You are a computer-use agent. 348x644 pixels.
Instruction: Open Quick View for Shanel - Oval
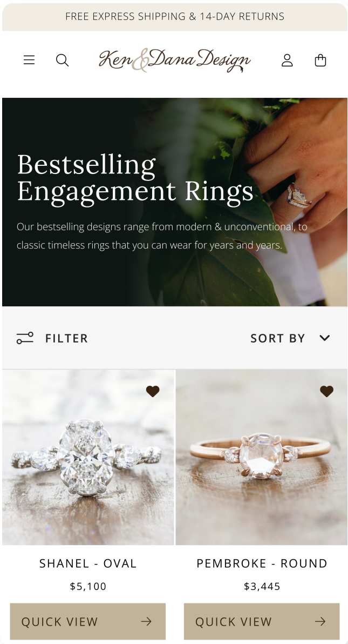[88, 621]
